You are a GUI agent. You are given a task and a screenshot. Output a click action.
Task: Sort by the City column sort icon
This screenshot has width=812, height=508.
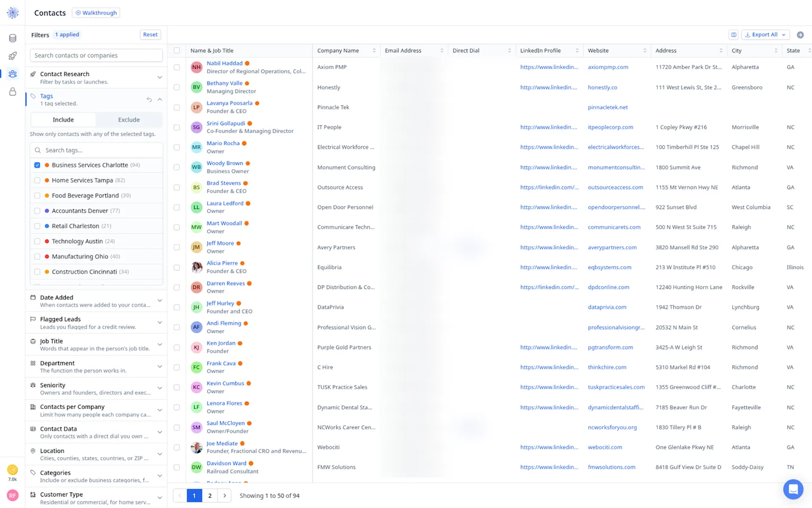tap(776, 51)
